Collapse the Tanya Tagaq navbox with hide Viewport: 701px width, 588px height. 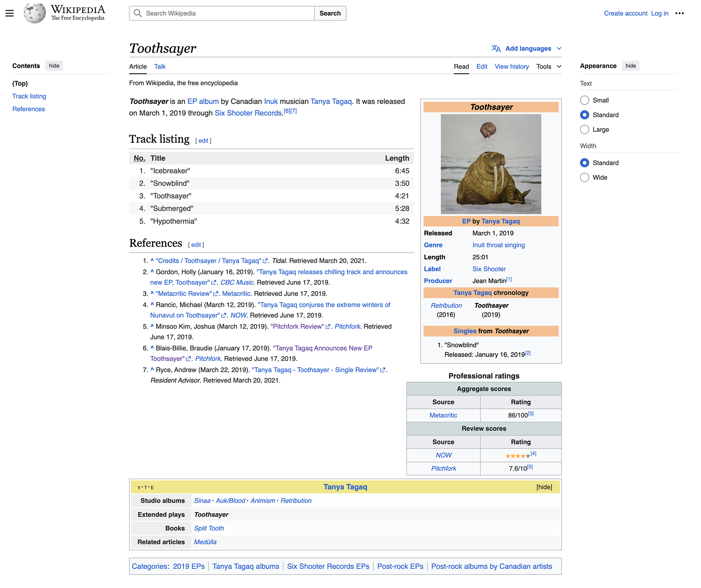pyautogui.click(x=544, y=487)
